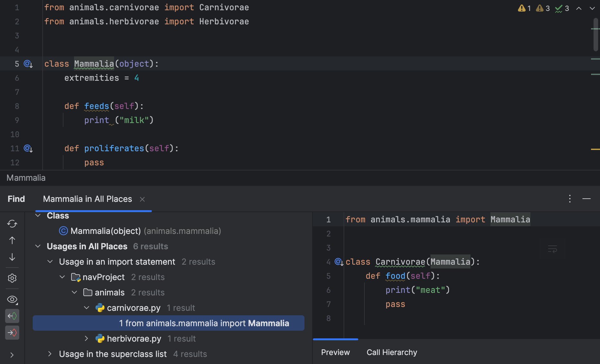Jump to previous occurrence with up arrow

point(12,240)
